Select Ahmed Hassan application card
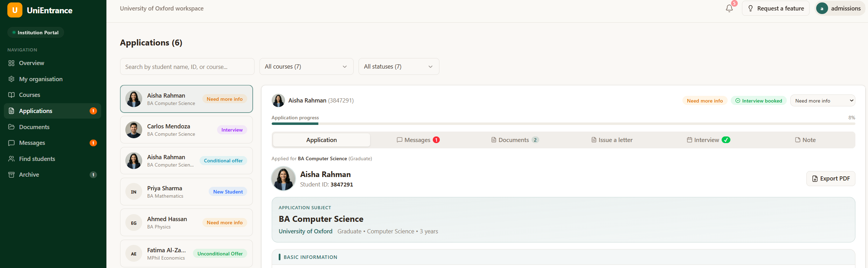The width and height of the screenshot is (868, 268). pyautogui.click(x=186, y=223)
